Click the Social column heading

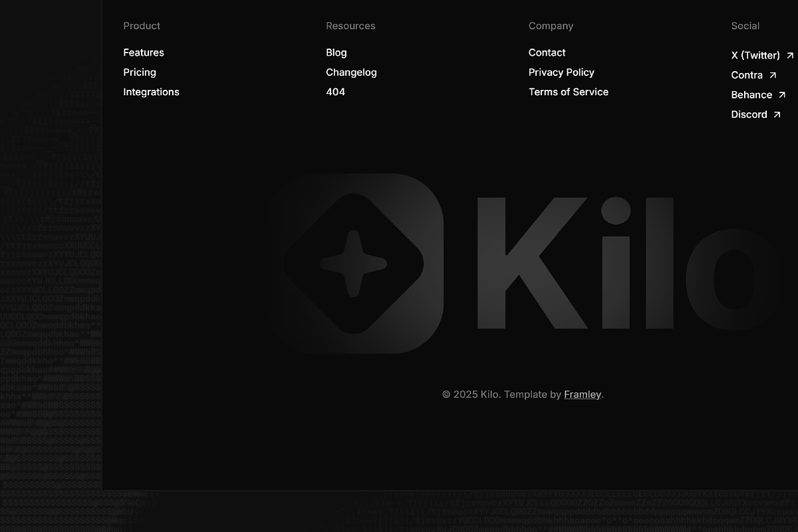pos(745,26)
